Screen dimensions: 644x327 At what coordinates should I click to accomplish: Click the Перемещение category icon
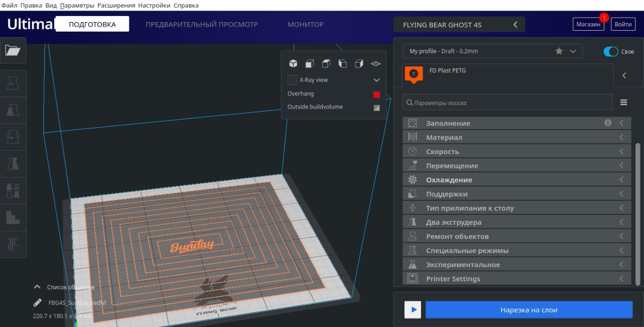413,165
